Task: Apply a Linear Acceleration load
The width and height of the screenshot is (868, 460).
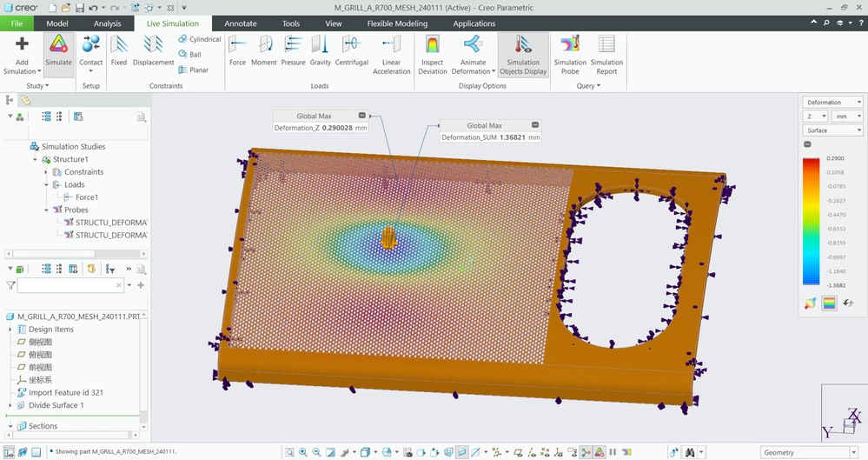Action: 391,55
